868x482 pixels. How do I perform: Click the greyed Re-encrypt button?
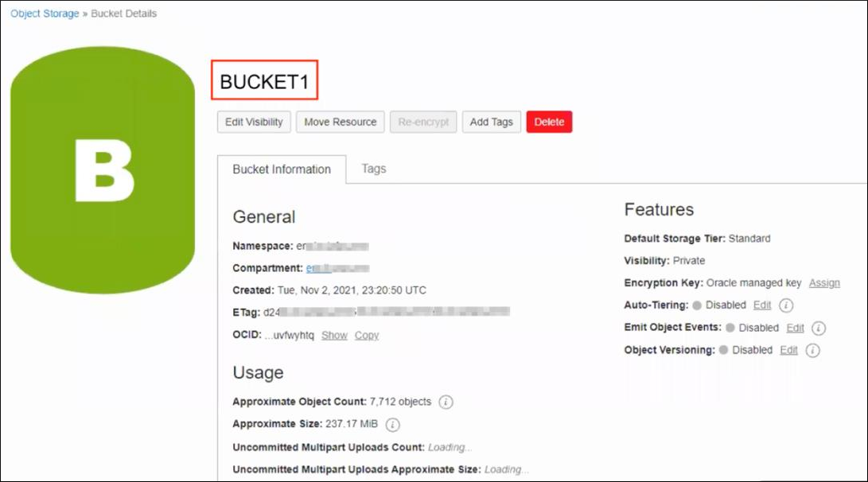tap(423, 122)
